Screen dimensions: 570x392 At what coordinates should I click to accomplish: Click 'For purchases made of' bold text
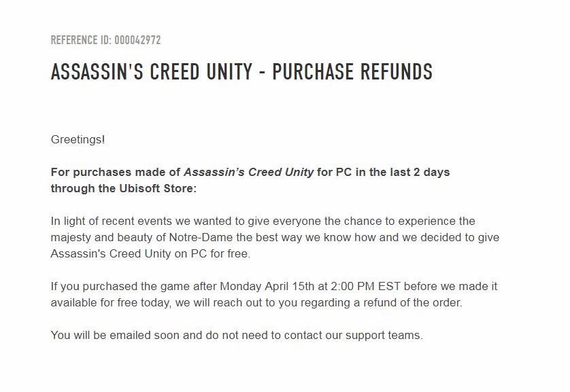pyautogui.click(x=116, y=173)
